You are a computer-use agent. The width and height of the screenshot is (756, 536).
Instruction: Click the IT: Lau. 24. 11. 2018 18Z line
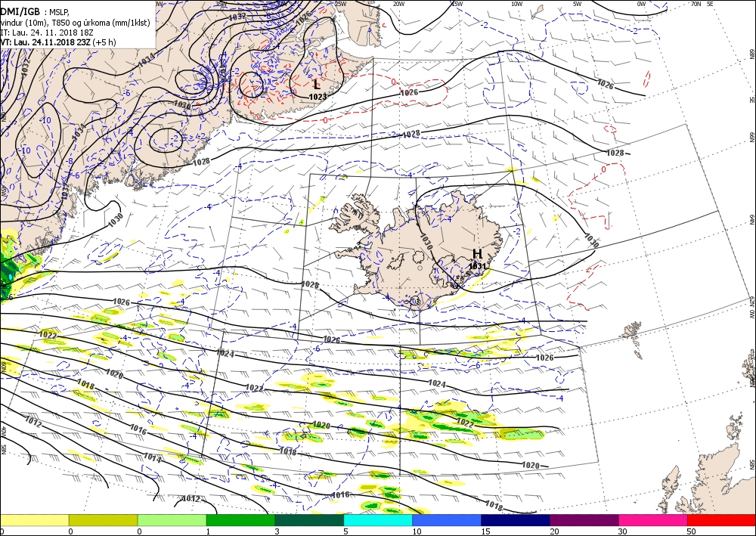[x=47, y=33]
